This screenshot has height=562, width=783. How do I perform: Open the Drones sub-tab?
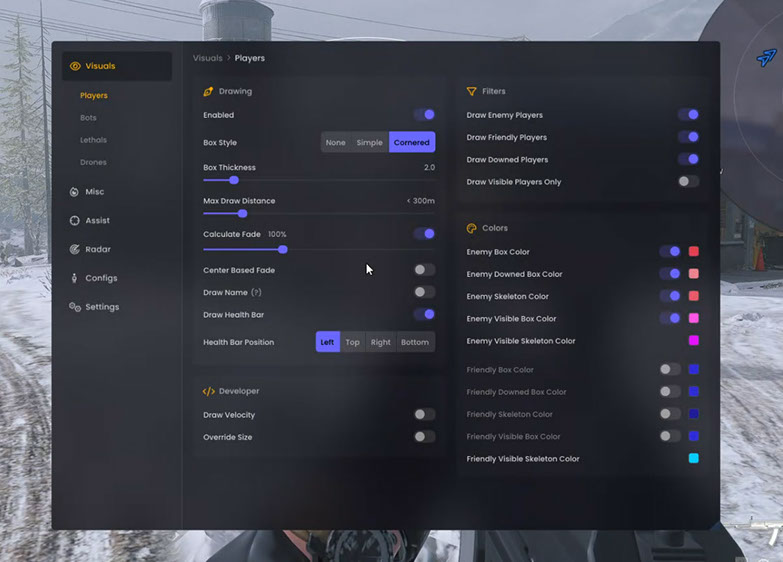93,162
